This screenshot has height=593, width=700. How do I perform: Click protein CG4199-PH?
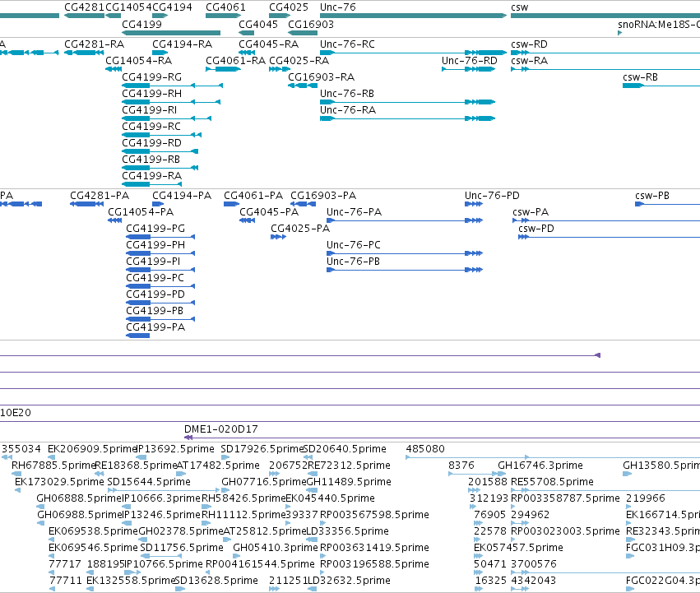pyautogui.click(x=160, y=253)
